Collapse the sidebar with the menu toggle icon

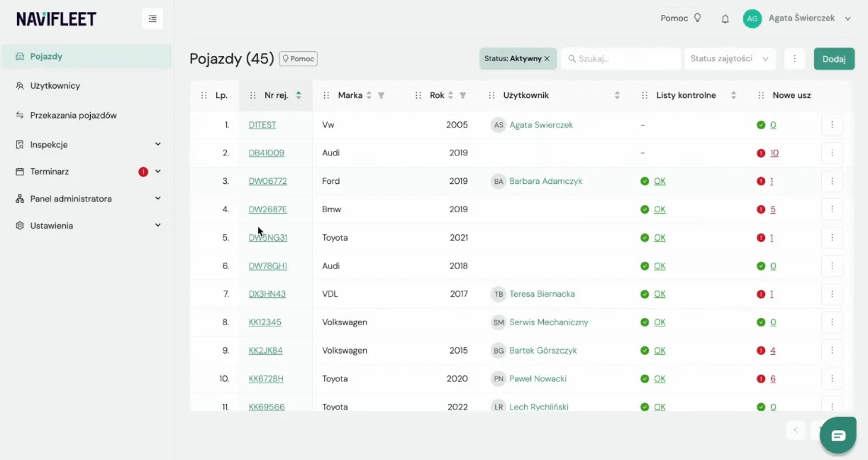tap(152, 18)
